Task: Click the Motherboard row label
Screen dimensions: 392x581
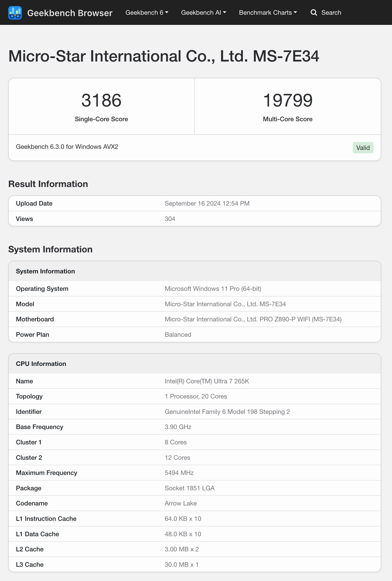Action: pyautogui.click(x=35, y=319)
